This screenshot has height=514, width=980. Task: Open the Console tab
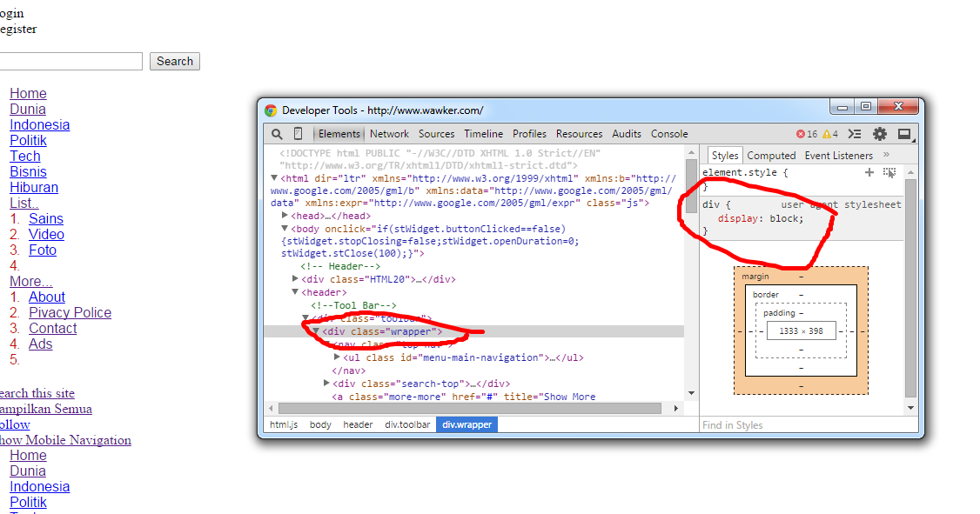click(x=668, y=134)
